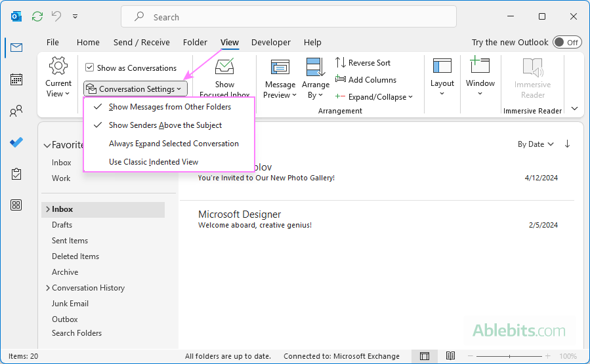The height and width of the screenshot is (364, 590).
Task: Click the Message Preview icon
Action: point(280,68)
